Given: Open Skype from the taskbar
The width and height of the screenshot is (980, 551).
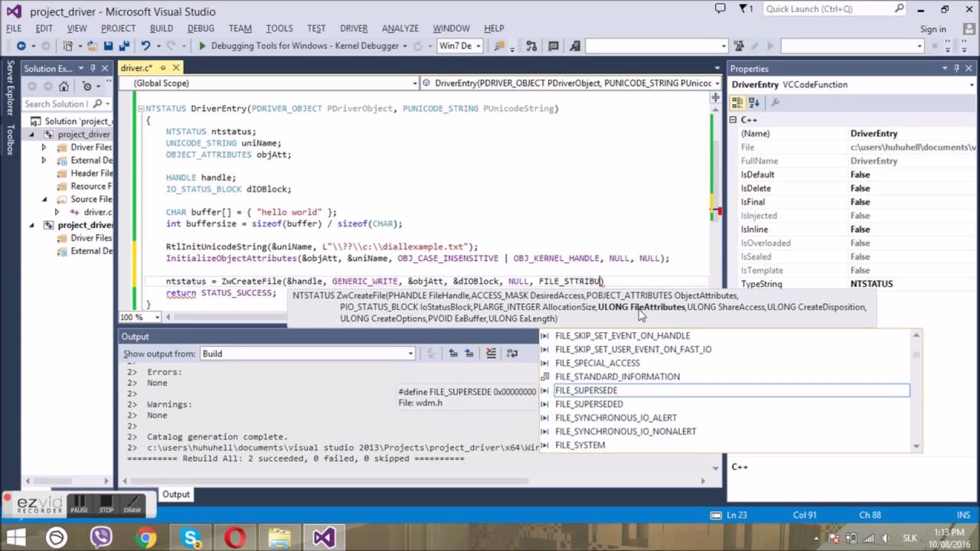Looking at the screenshot, I should [191, 537].
